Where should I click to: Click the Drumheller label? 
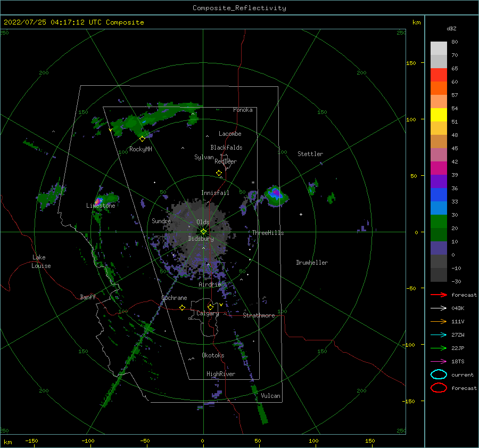(312, 263)
